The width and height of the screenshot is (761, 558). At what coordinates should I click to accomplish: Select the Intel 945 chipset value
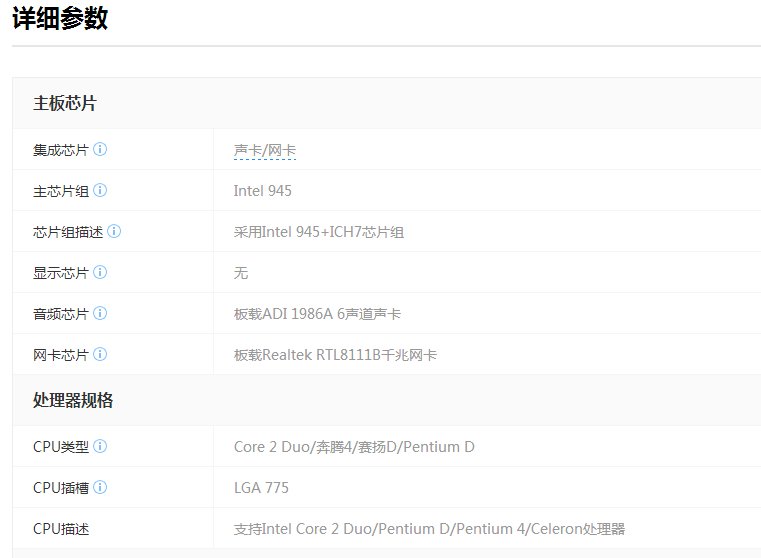[x=262, y=191]
